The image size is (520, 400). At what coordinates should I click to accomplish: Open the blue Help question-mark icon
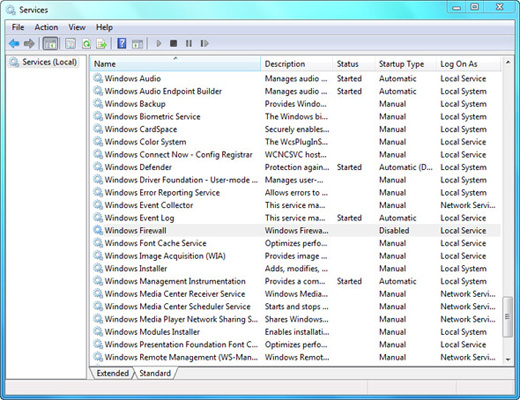tap(122, 43)
